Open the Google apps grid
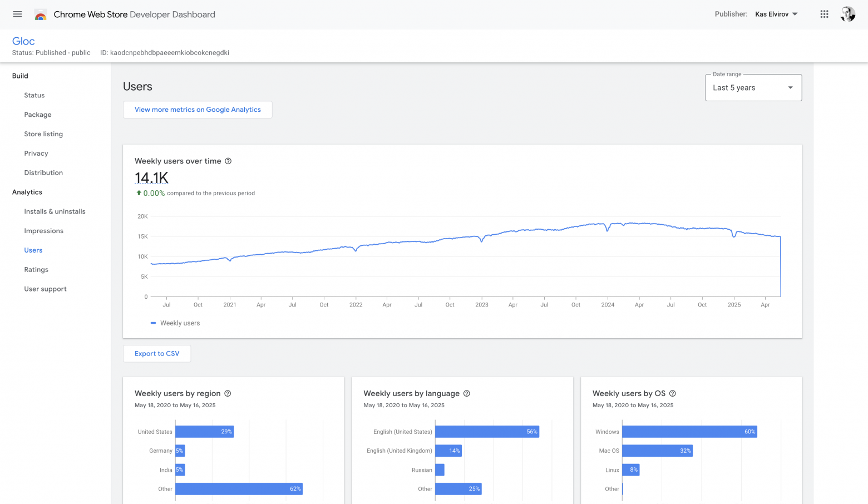The width and height of the screenshot is (868, 504). coord(824,14)
